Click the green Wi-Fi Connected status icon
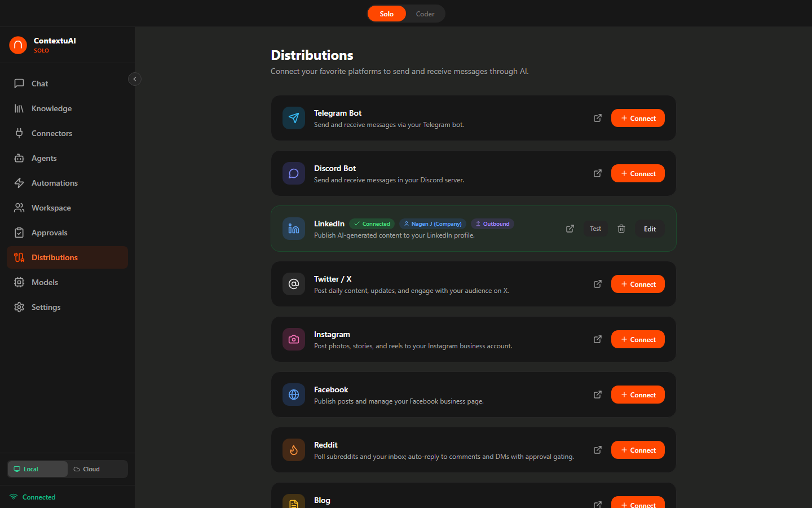This screenshot has height=508, width=812. pos(14,497)
